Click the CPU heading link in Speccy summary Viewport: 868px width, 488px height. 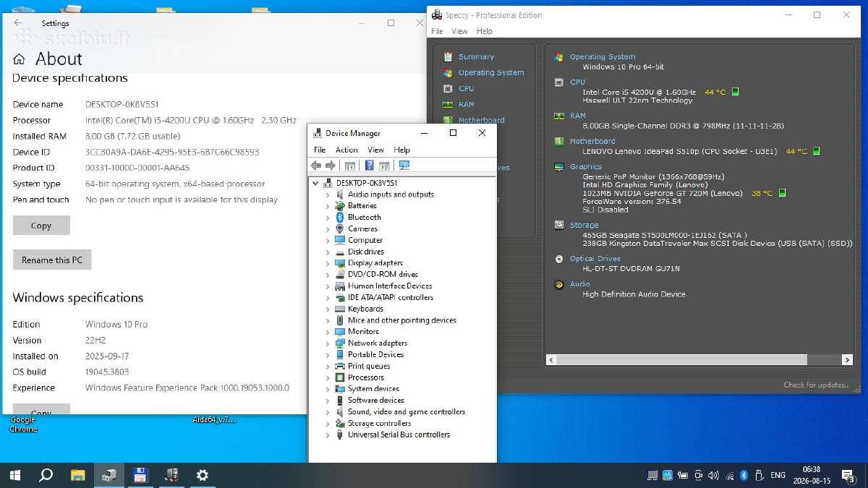[577, 82]
